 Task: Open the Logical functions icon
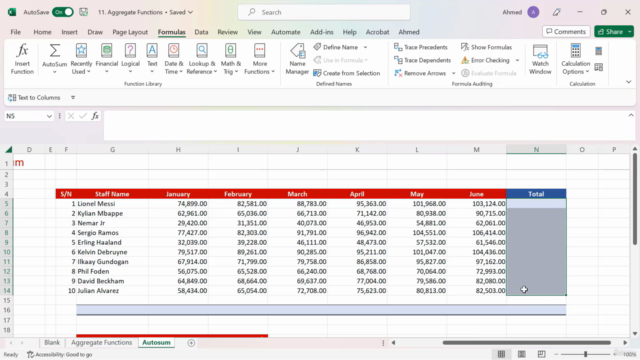[130, 51]
